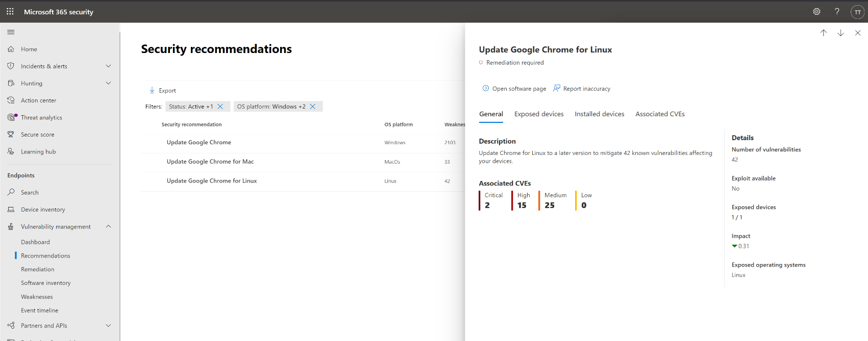Expand Partners and APIs section
This screenshot has width=868, height=341.
(108, 325)
